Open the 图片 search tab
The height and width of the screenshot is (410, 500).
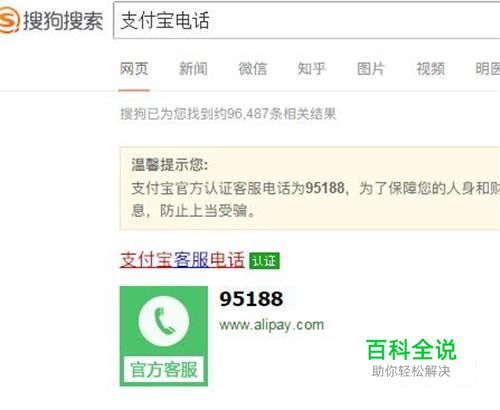pos(371,69)
